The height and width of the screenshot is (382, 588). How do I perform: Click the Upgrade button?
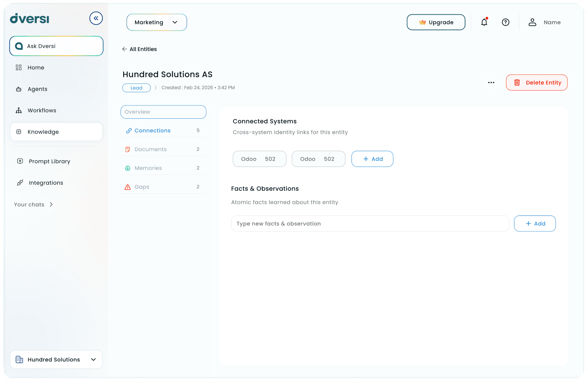point(436,22)
